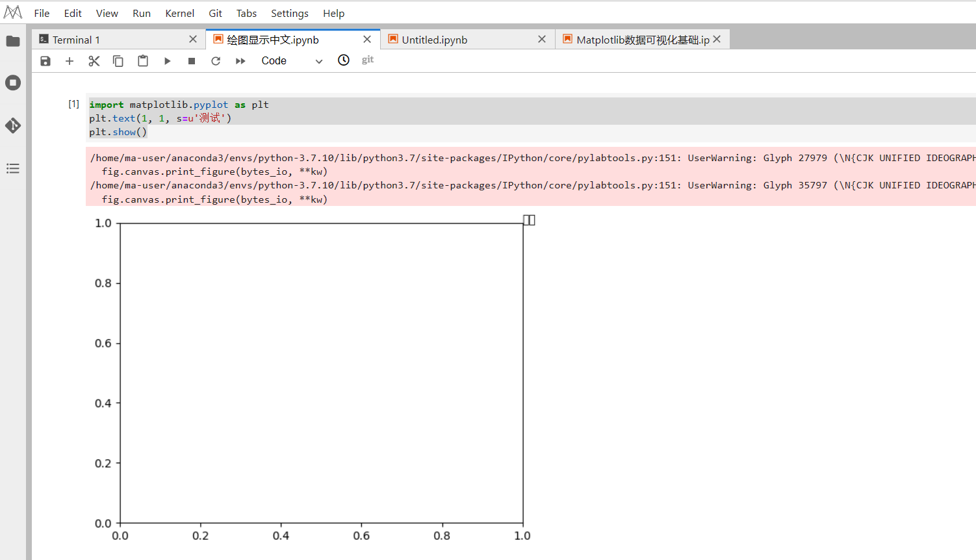Close the 绘图显示中文.ipynb tab
Image resolution: width=976 pixels, height=560 pixels.
(x=367, y=40)
